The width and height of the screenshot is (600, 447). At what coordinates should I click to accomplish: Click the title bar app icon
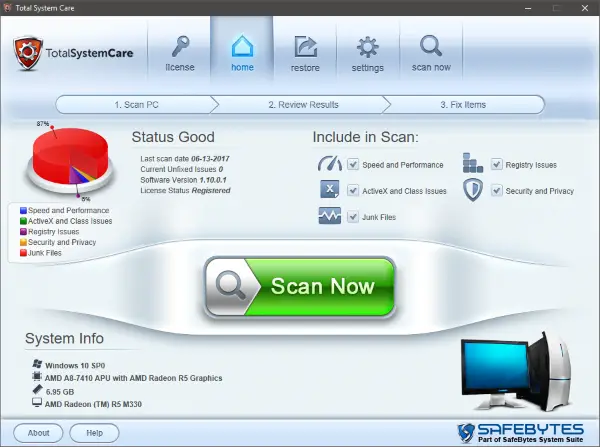[7, 8]
